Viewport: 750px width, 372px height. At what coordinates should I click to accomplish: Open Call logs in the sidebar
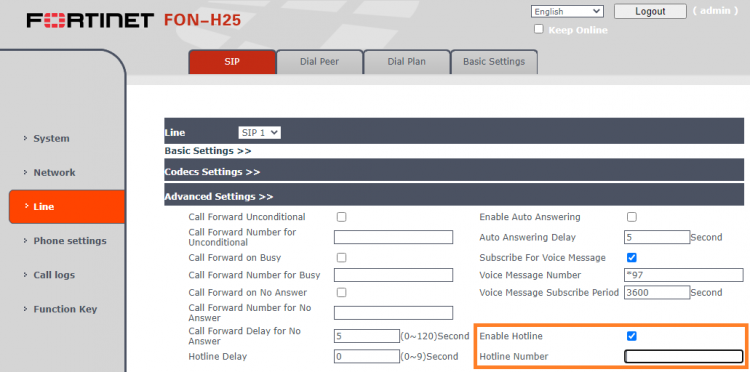(x=54, y=275)
